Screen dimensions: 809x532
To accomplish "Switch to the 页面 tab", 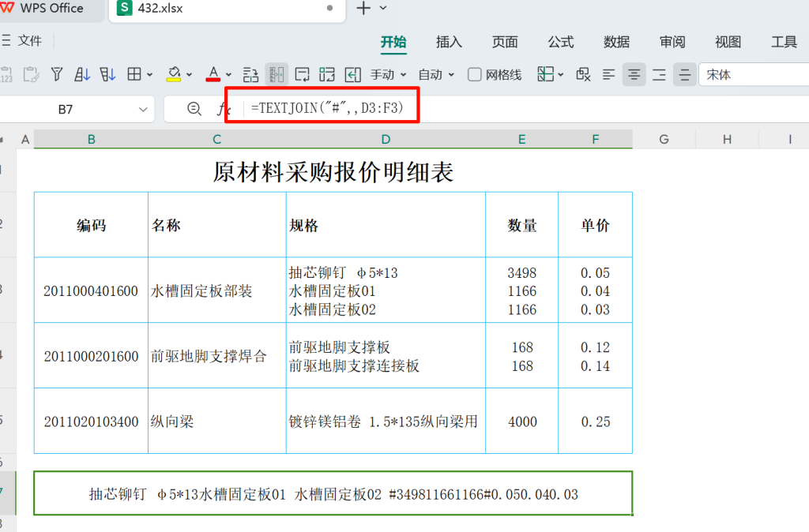I will tap(505, 42).
